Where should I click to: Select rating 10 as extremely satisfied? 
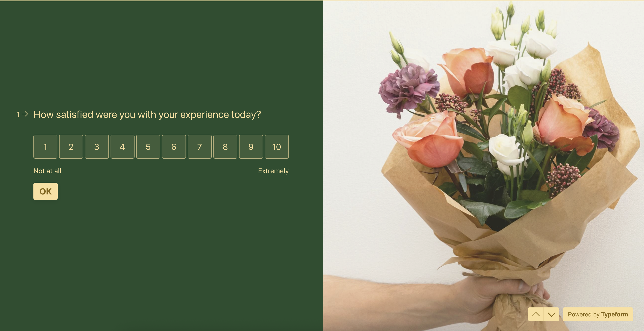pyautogui.click(x=277, y=147)
